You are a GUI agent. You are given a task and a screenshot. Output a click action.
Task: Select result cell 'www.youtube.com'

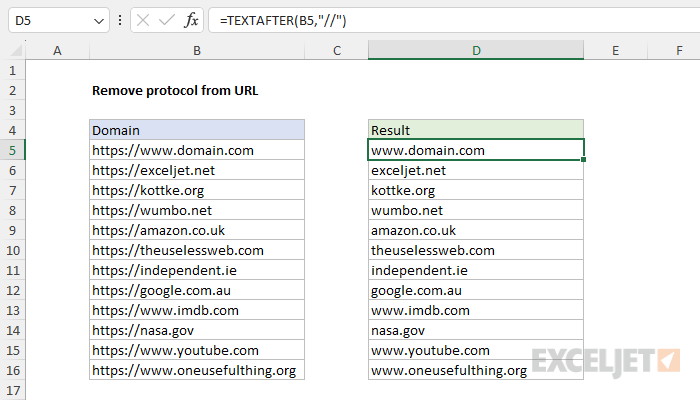(476, 350)
